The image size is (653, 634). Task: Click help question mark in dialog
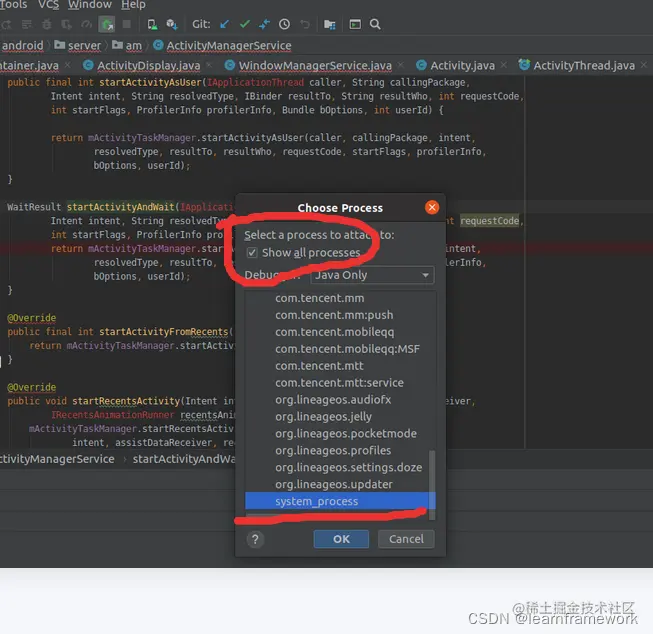click(255, 539)
